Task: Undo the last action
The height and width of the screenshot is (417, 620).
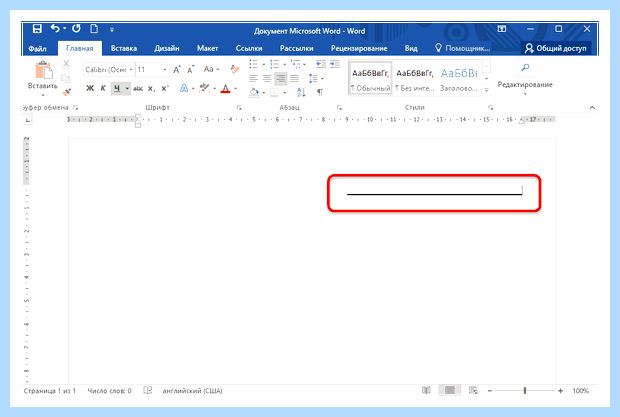Action: tap(55, 28)
